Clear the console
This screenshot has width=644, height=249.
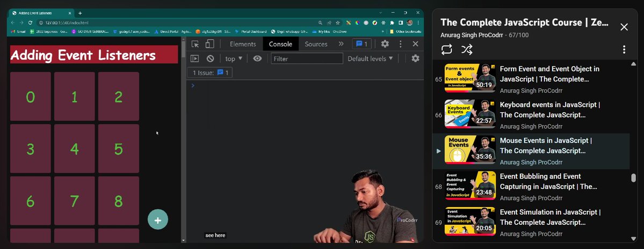tap(211, 58)
